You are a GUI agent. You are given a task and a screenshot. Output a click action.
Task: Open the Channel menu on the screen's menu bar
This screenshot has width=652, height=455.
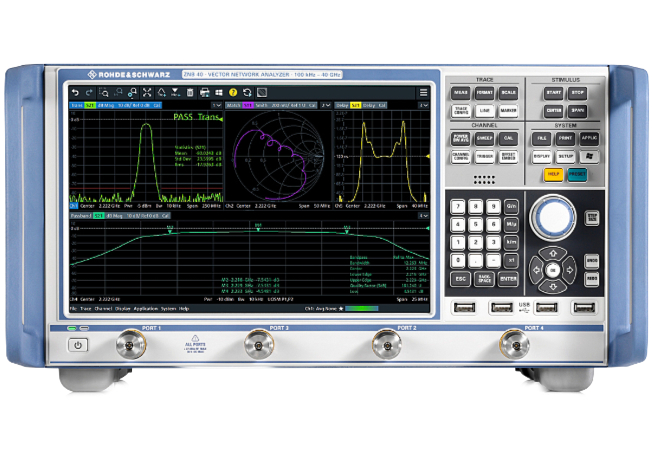(x=103, y=309)
